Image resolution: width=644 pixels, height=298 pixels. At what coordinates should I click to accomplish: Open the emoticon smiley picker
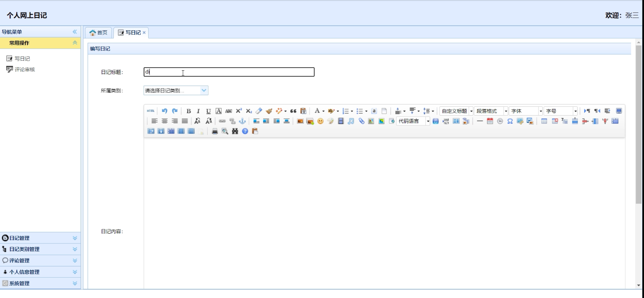pos(321,121)
